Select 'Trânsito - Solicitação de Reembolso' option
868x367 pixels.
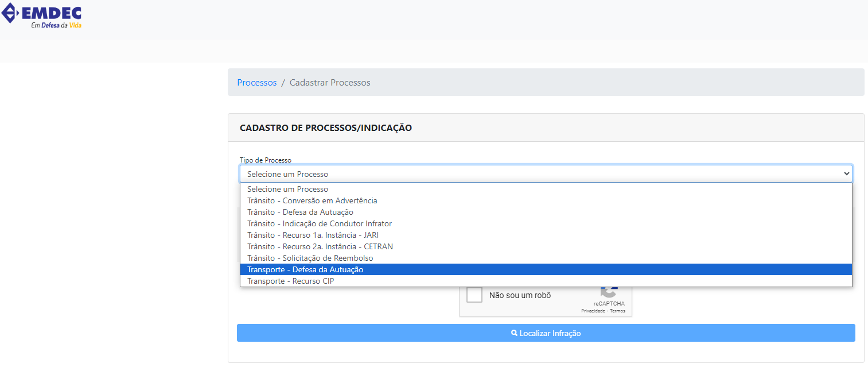[x=310, y=258]
